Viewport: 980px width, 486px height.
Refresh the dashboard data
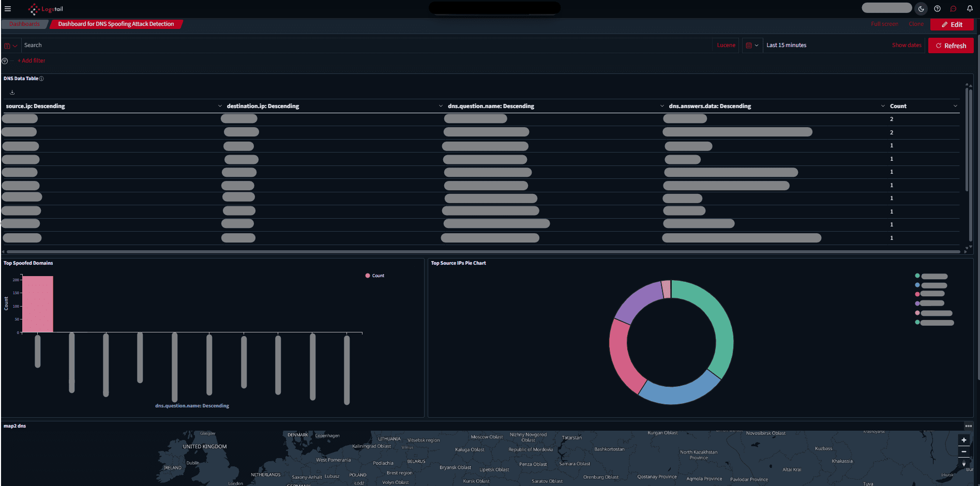[951, 45]
